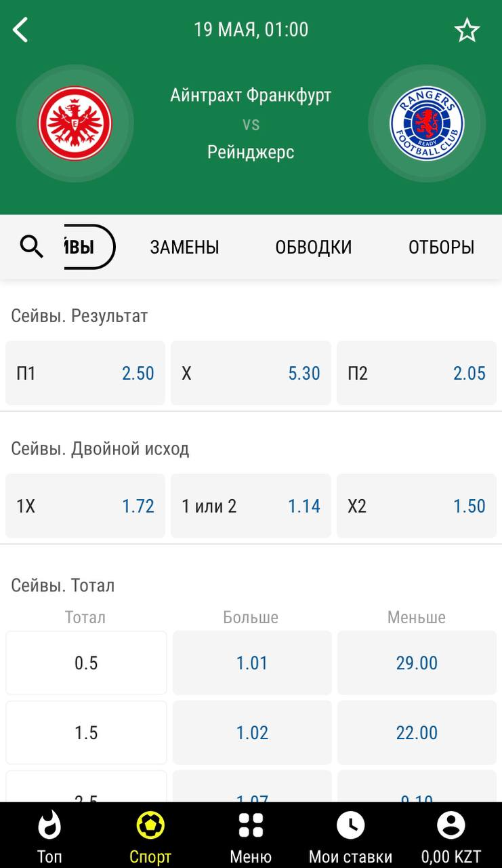Select draw X odds 5.30
Viewport: 502px width, 868px height.
pos(251,373)
